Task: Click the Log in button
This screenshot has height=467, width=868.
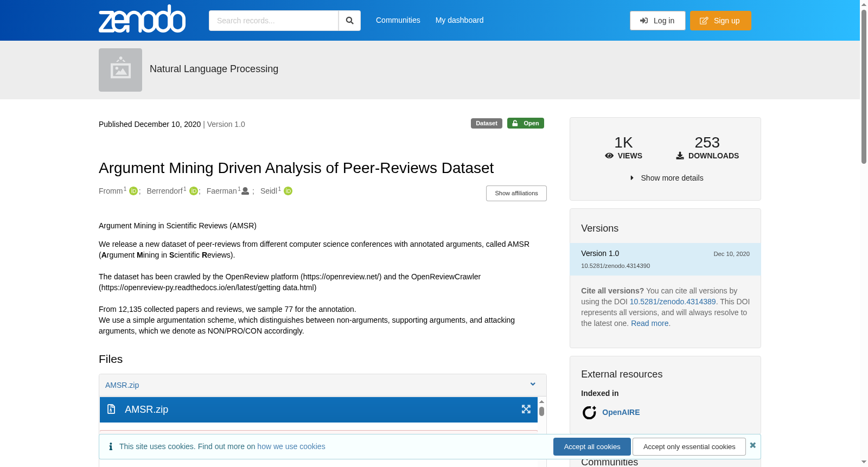Action: coord(658,21)
